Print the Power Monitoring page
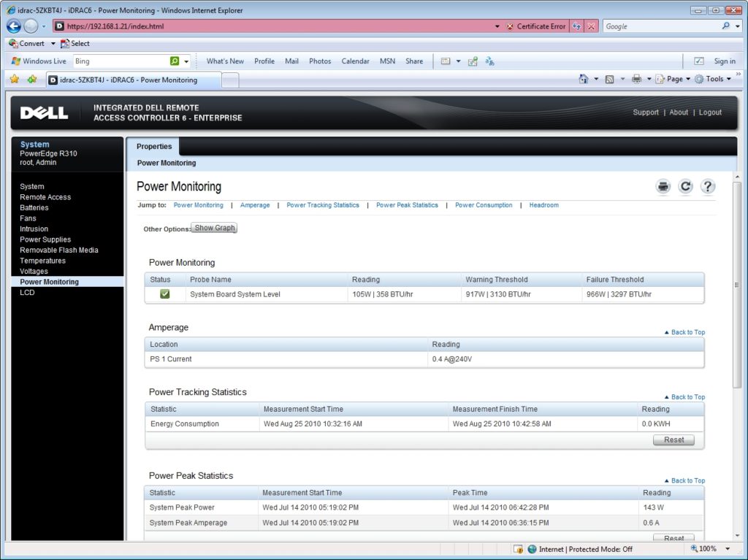 click(663, 186)
